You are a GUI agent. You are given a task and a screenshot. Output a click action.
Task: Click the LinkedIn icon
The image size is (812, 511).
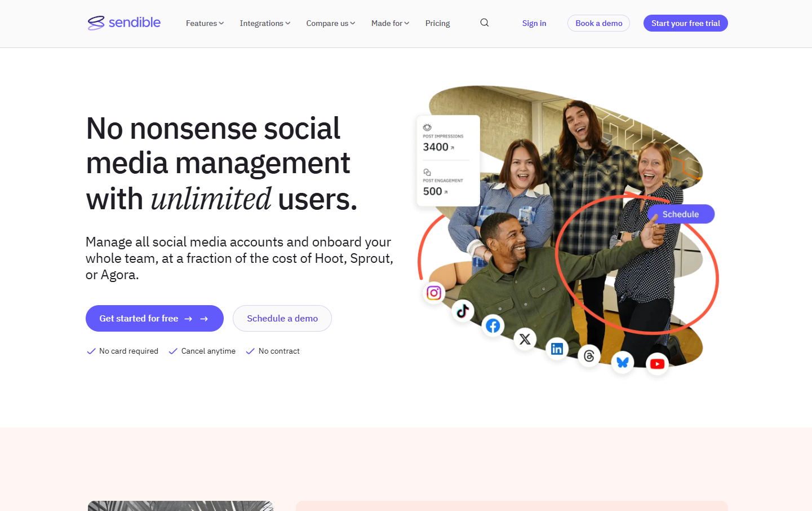(557, 349)
